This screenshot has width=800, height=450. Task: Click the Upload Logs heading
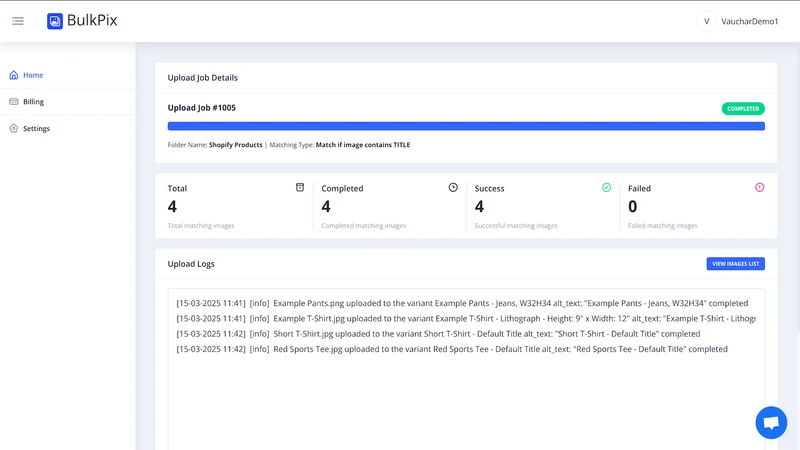coord(191,264)
